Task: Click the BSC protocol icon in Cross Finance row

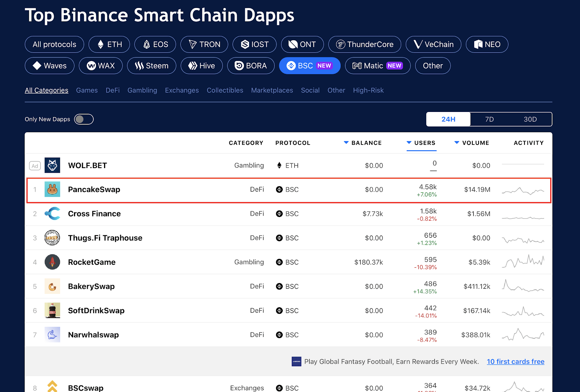Action: tap(279, 214)
